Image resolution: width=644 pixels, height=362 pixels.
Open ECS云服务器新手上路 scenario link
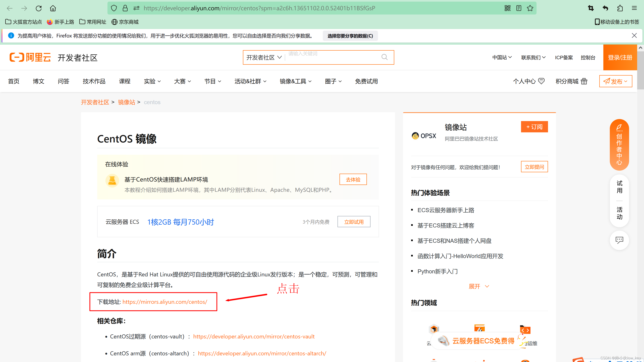tap(446, 210)
